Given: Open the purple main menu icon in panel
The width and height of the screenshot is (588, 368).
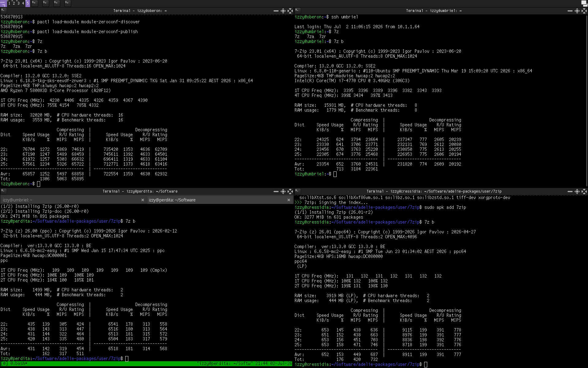Looking at the screenshot, I should [3, 3].
